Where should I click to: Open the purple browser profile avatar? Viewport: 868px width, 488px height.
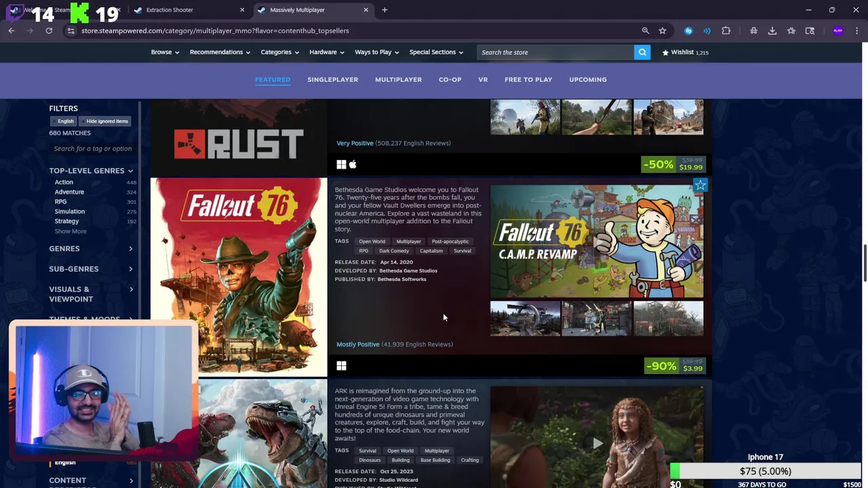coord(837,30)
